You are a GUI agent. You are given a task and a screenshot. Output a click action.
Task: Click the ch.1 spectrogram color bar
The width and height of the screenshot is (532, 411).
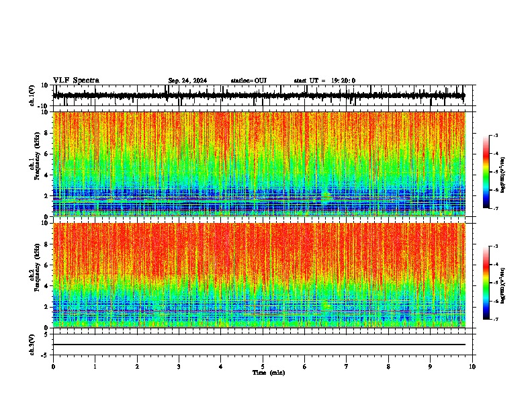(x=486, y=172)
